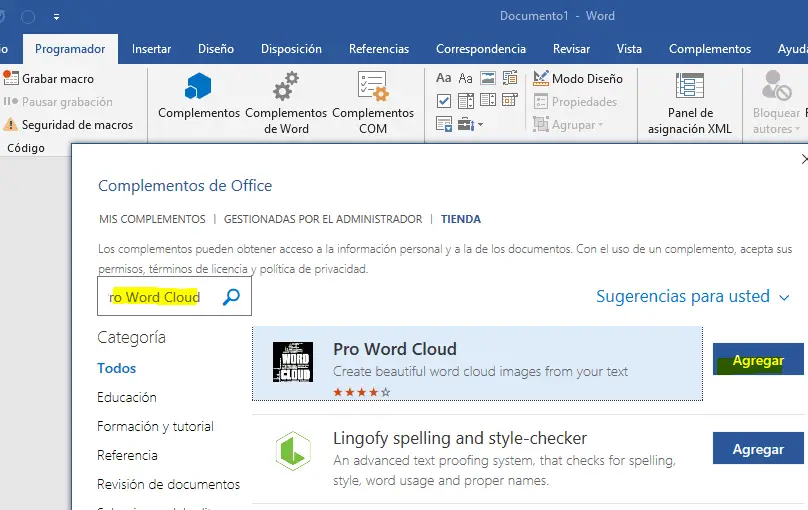
Task: Insert check box content control
Action: tap(443, 100)
